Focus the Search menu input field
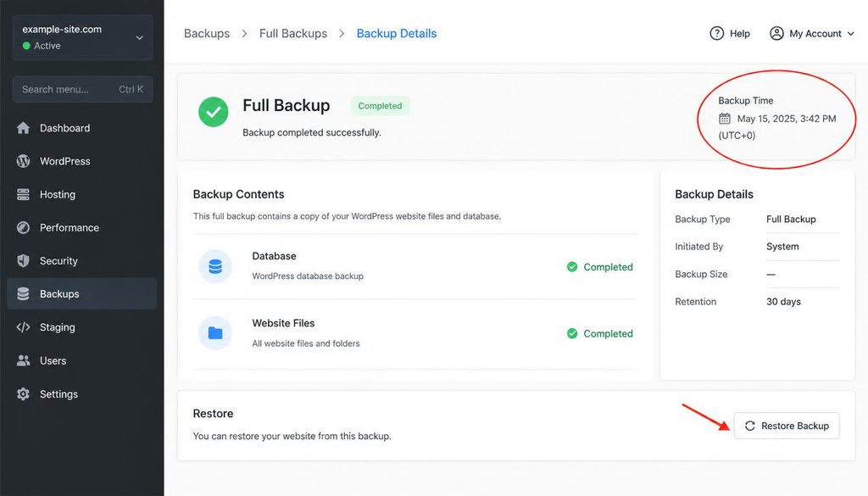 (x=82, y=89)
